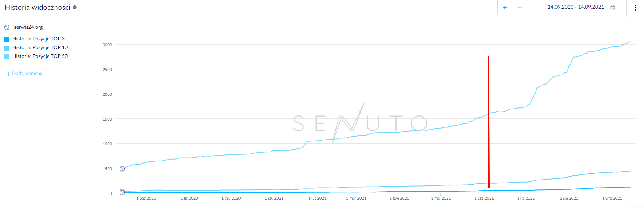Select the serwis24.org domain label
Screen dimensions: 644x208
[x=28, y=27]
